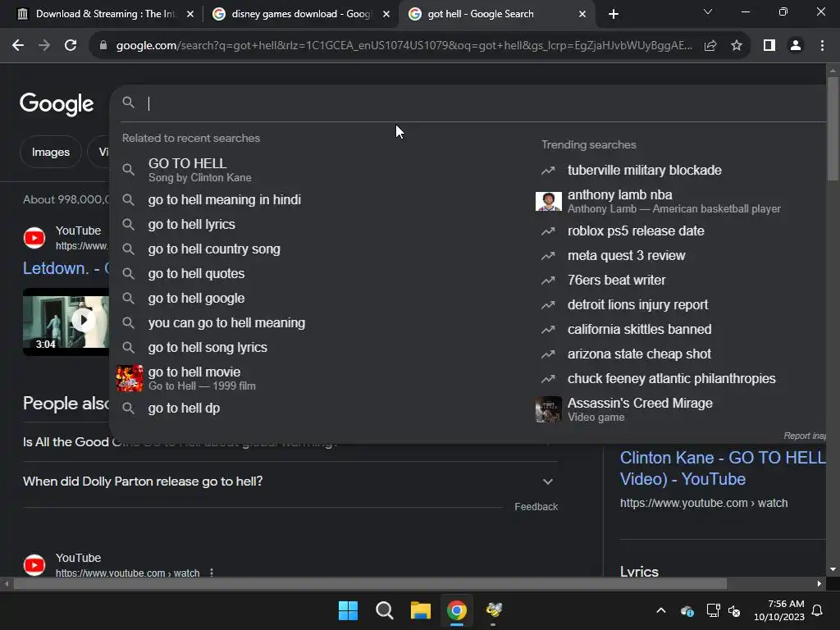
Task: Click the Feedback link
Action: pos(536,507)
